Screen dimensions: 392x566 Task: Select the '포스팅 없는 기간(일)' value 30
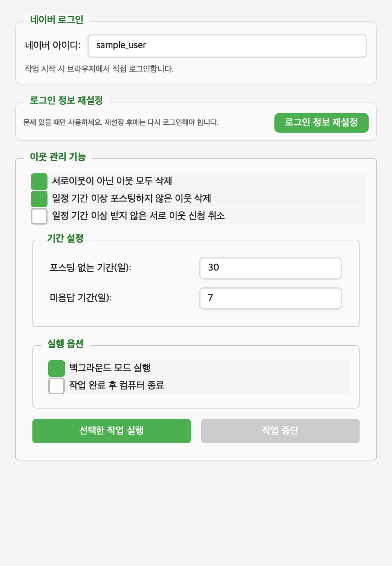click(x=270, y=268)
